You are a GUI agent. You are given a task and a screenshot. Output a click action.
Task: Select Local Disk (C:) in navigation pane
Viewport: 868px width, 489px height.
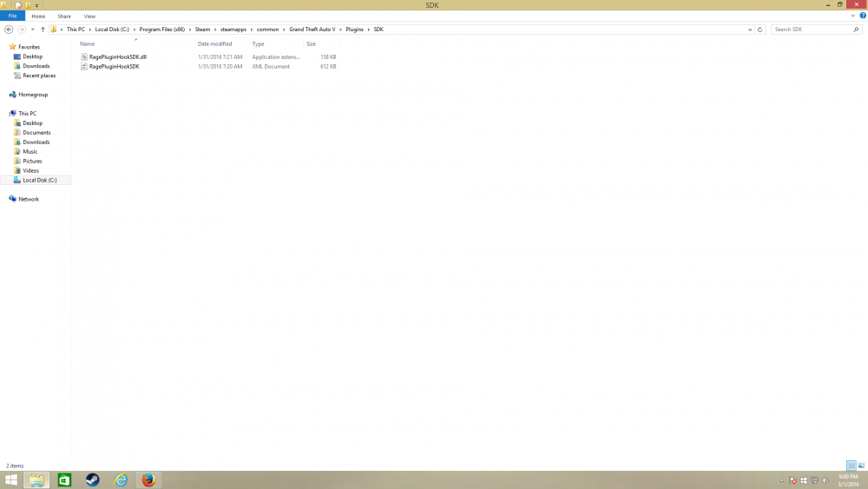coord(39,180)
